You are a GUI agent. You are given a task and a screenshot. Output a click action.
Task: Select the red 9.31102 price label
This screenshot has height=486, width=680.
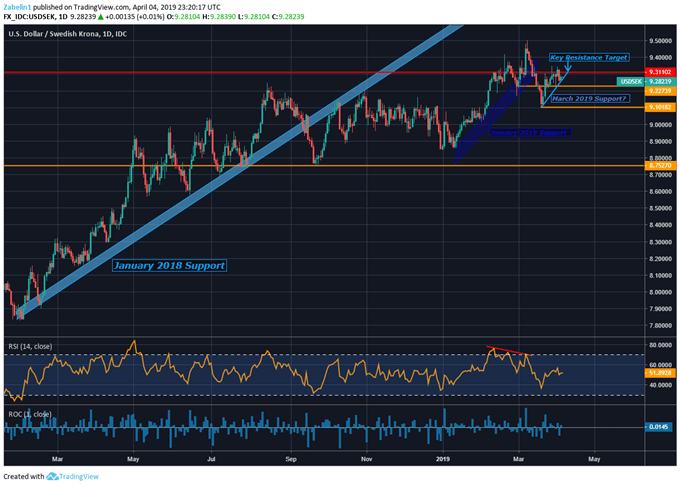point(660,72)
